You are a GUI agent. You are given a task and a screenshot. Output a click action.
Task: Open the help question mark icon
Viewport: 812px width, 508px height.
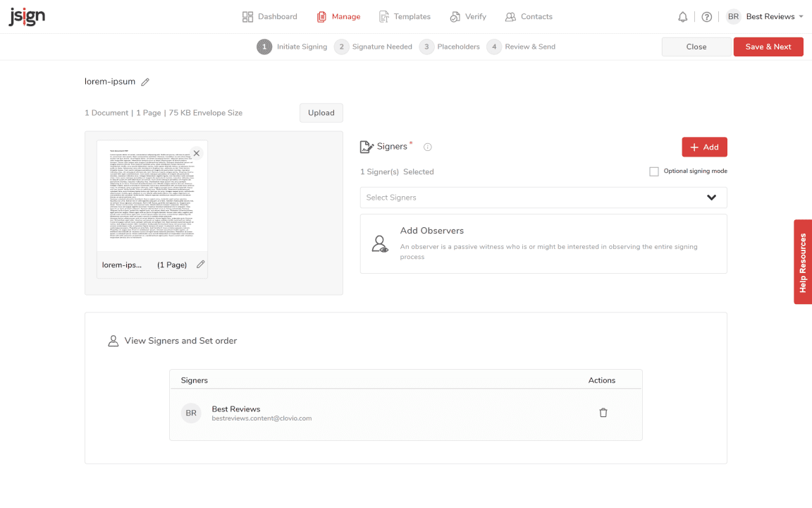point(706,17)
